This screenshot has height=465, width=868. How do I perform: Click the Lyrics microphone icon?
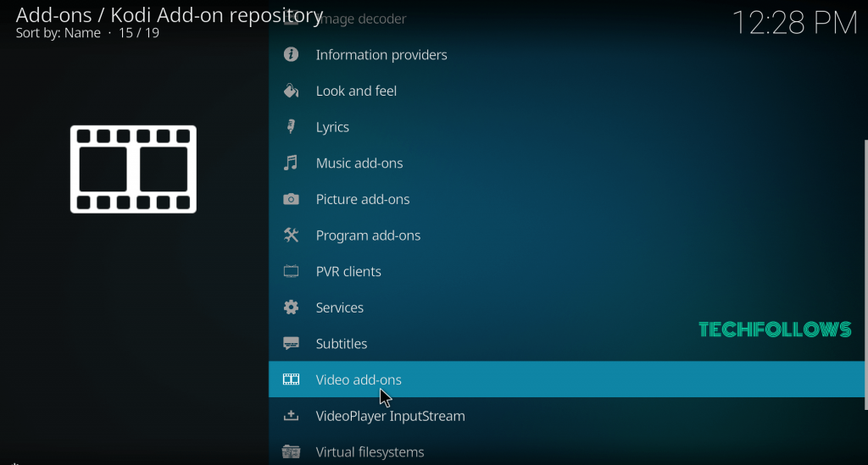click(291, 126)
